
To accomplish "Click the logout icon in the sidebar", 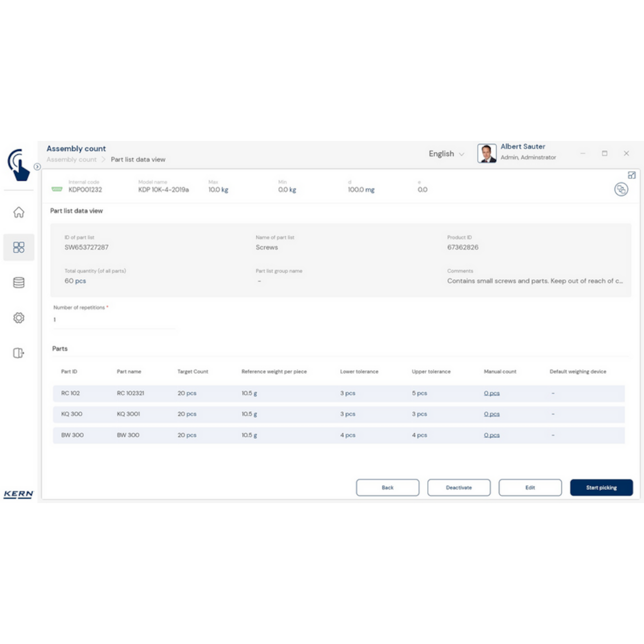I will click(19, 353).
